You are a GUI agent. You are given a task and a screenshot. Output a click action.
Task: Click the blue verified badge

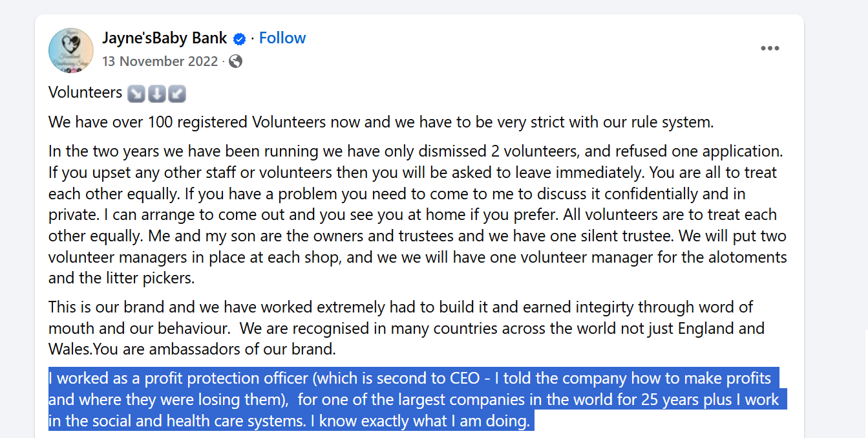click(x=239, y=39)
